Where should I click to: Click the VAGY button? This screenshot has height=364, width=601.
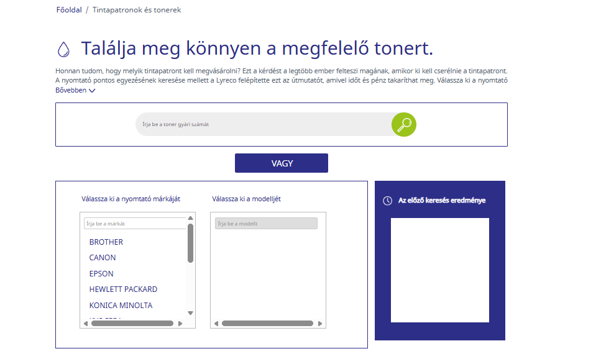coord(282,163)
